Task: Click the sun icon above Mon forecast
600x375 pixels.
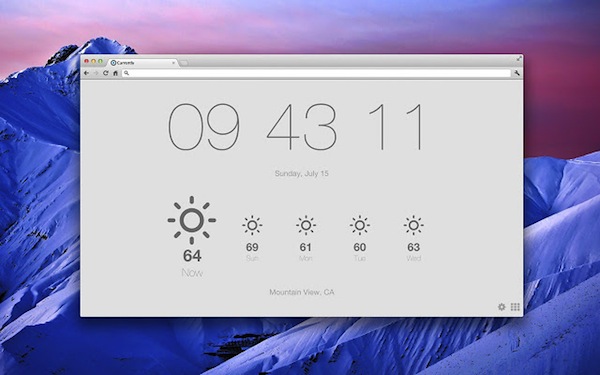Action: [x=306, y=225]
